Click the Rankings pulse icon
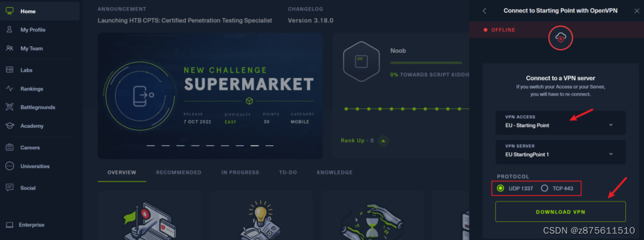 (9, 88)
